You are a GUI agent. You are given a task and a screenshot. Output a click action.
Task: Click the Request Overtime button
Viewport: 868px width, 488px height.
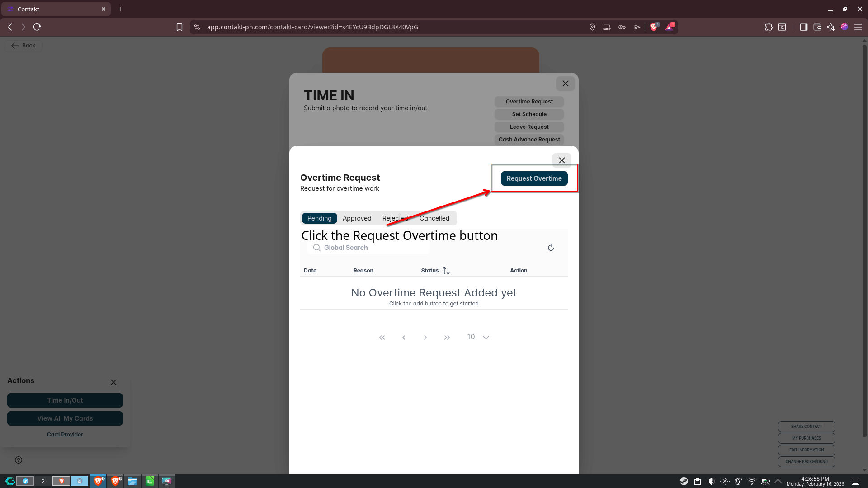pyautogui.click(x=534, y=178)
